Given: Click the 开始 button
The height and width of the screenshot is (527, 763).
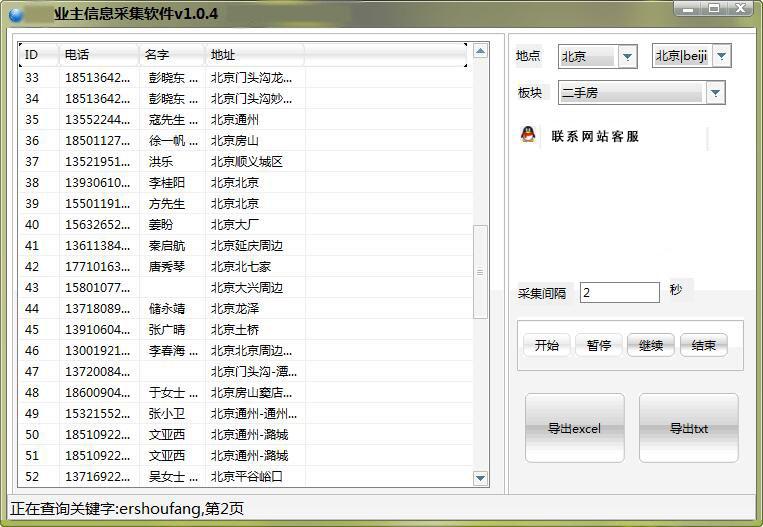Looking at the screenshot, I should pyautogui.click(x=546, y=345).
